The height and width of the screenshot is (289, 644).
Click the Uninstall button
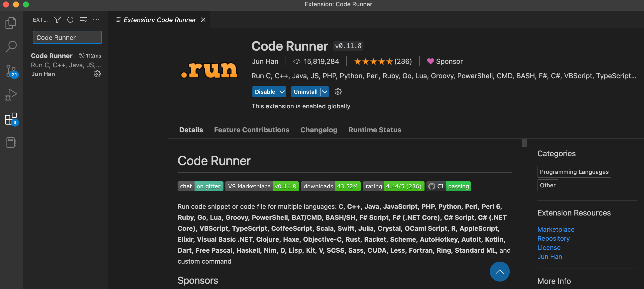pos(306,92)
